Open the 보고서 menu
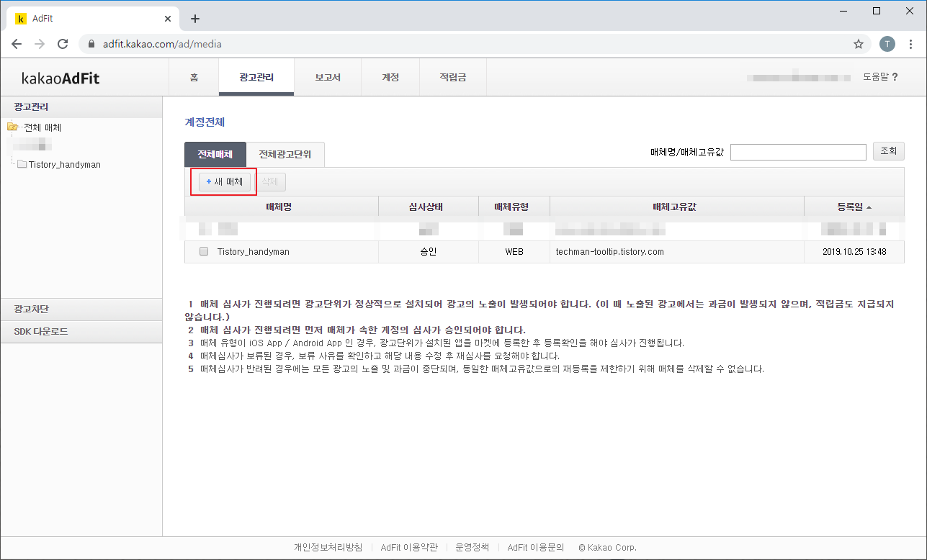927x560 pixels. [328, 77]
